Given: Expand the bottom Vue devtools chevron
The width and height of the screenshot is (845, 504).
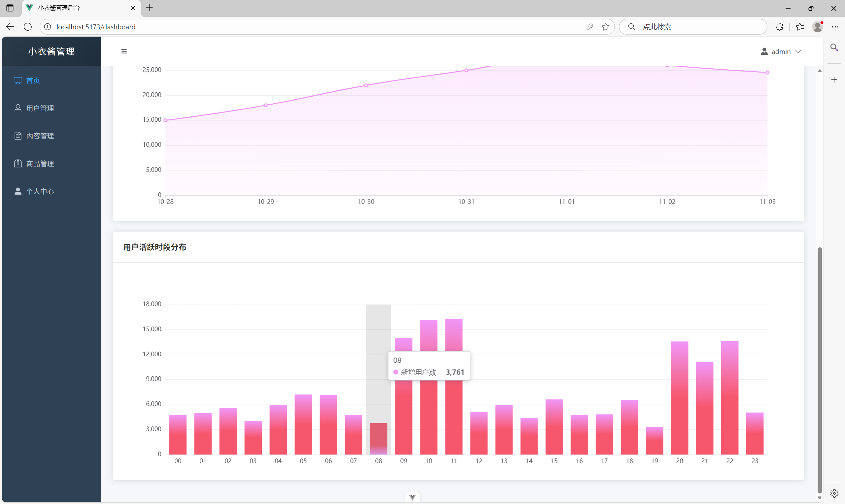Looking at the screenshot, I should click(413, 497).
